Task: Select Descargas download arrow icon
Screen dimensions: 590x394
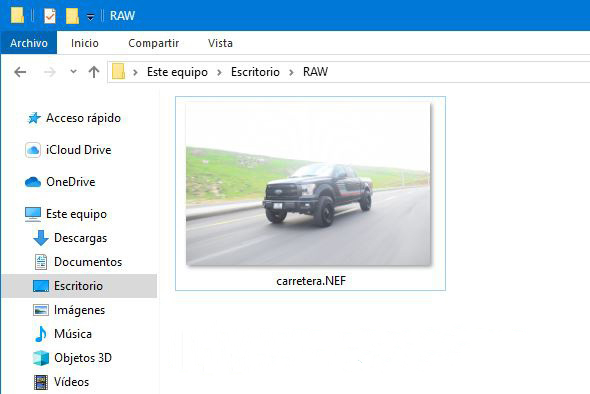Action: coord(41,238)
